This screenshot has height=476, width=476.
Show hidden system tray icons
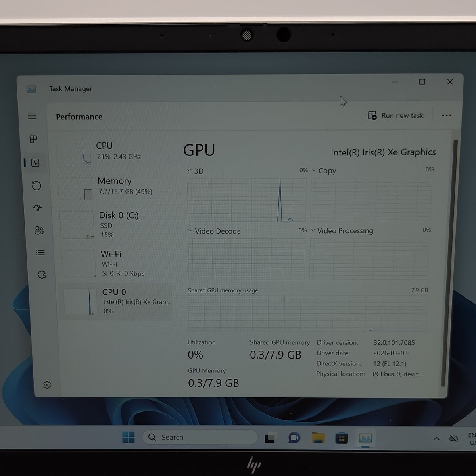pyautogui.click(x=436, y=438)
